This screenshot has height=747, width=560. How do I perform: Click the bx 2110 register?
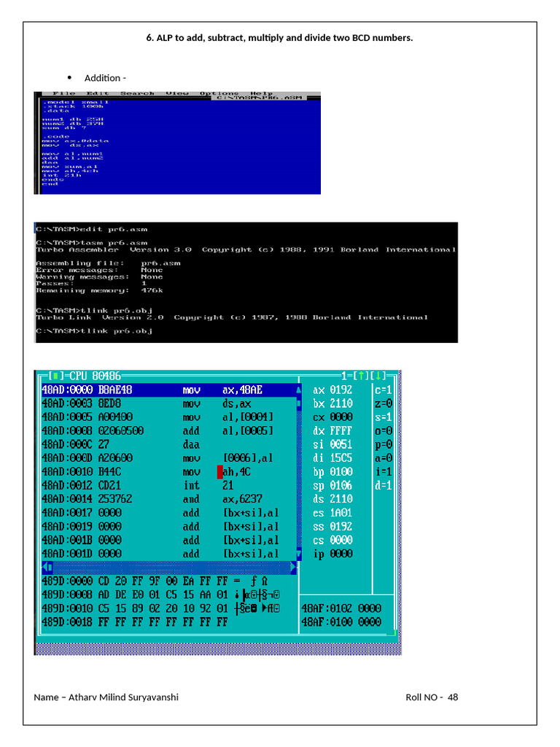point(332,404)
